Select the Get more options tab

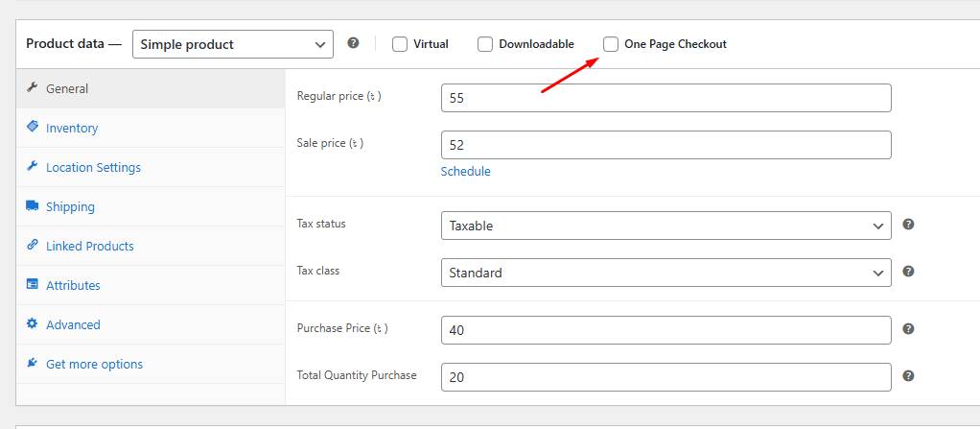[151, 365]
